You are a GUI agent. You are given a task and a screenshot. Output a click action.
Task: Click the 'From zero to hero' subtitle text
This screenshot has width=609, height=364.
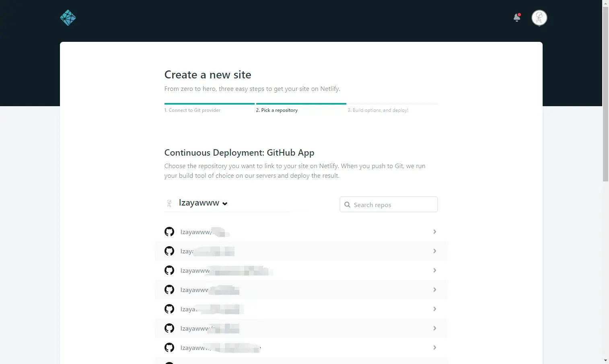click(x=252, y=89)
